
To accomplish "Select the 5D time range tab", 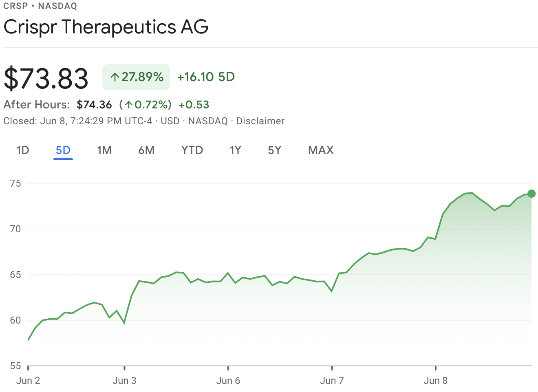I will (63, 150).
